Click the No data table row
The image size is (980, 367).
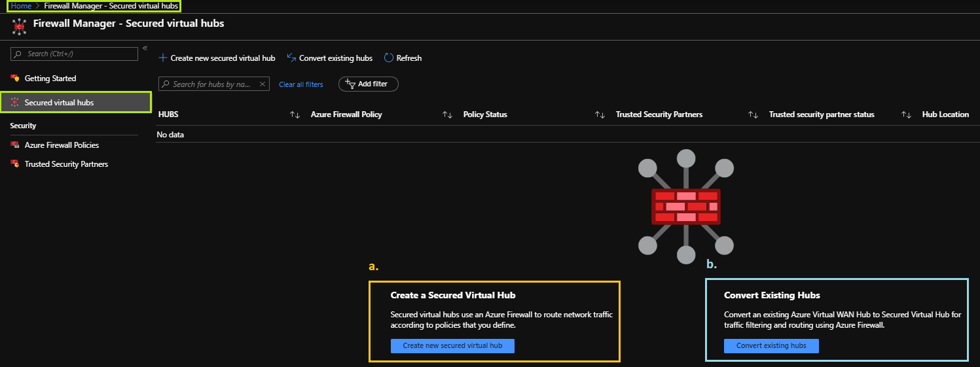tap(568, 135)
